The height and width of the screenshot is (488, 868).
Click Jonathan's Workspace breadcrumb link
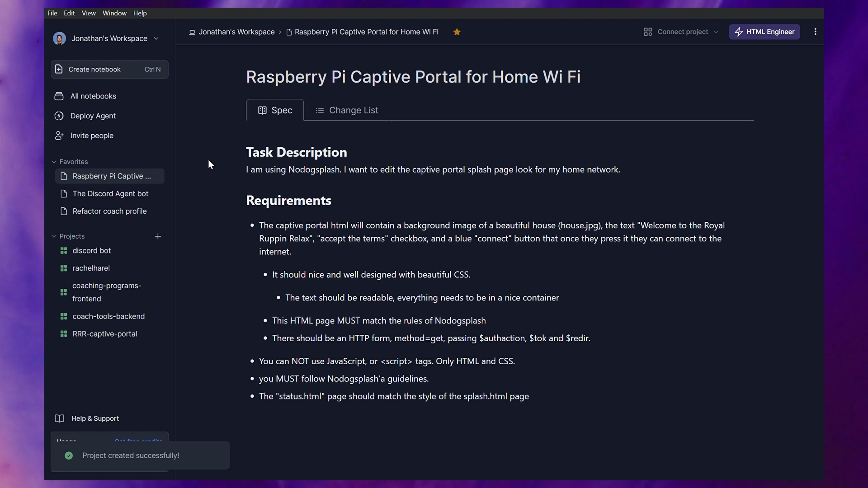pyautogui.click(x=236, y=32)
